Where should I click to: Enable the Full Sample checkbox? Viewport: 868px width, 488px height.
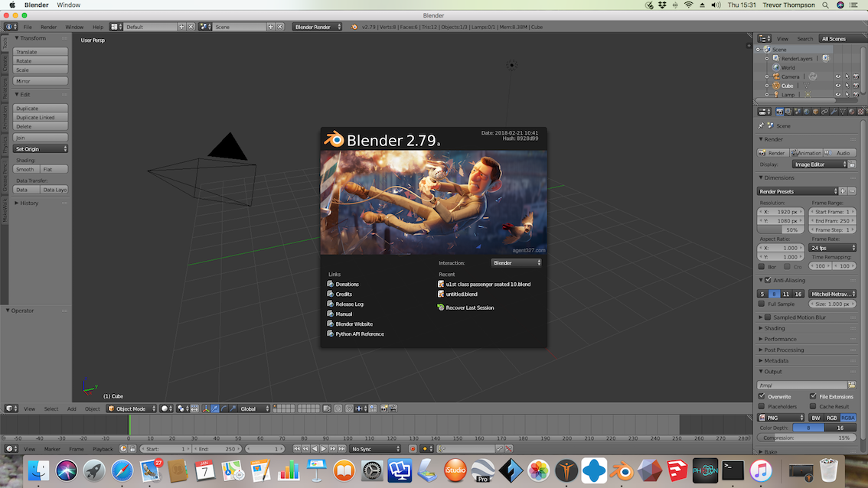(x=762, y=304)
